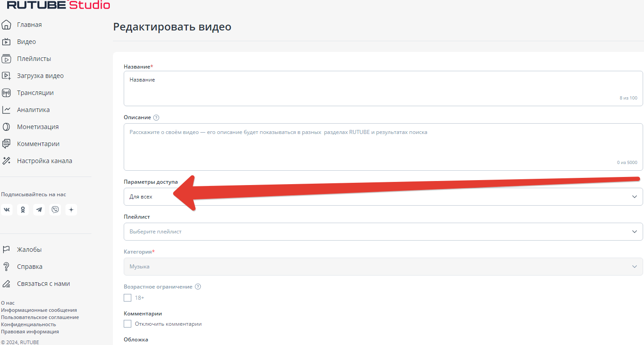Select Загрузка видео in sidebar

[x=40, y=76]
